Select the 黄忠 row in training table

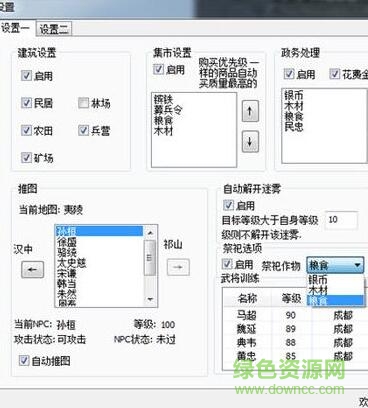295,356
